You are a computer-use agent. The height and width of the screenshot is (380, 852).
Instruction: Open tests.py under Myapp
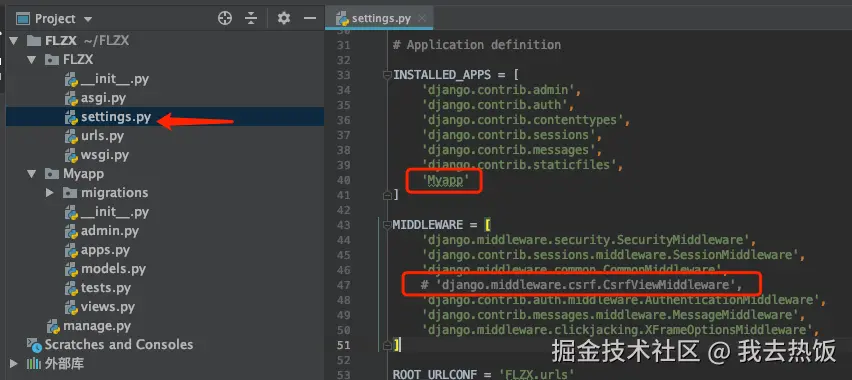point(106,288)
